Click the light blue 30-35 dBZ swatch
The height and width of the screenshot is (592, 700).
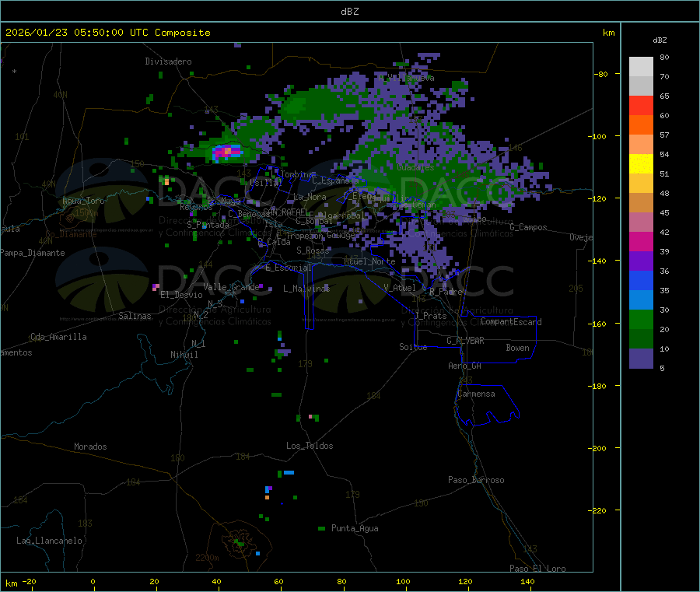641,300
